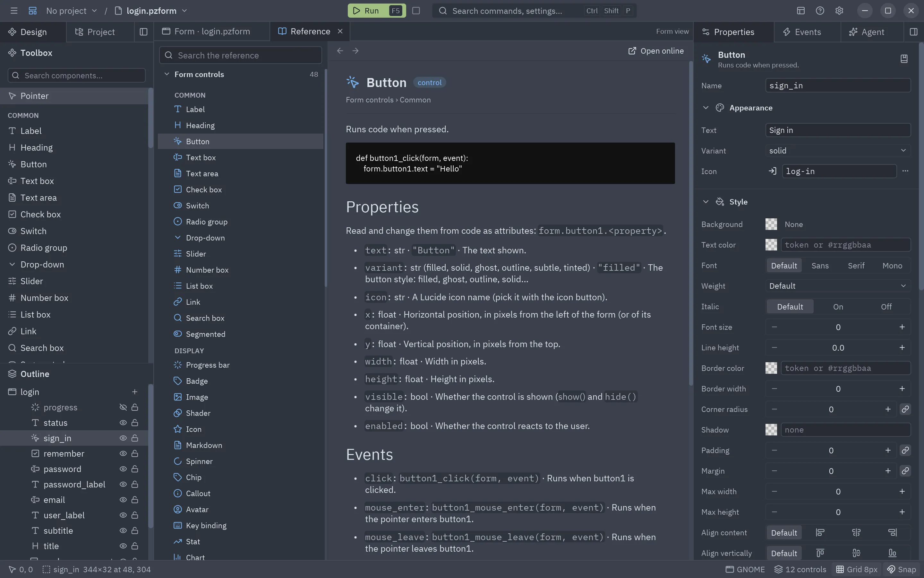Go back in reference history
Viewport: 924px width, 578px height.
tap(340, 51)
